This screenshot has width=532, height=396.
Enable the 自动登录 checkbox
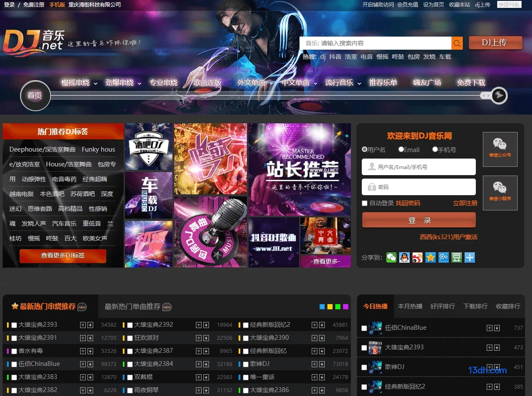coord(365,203)
